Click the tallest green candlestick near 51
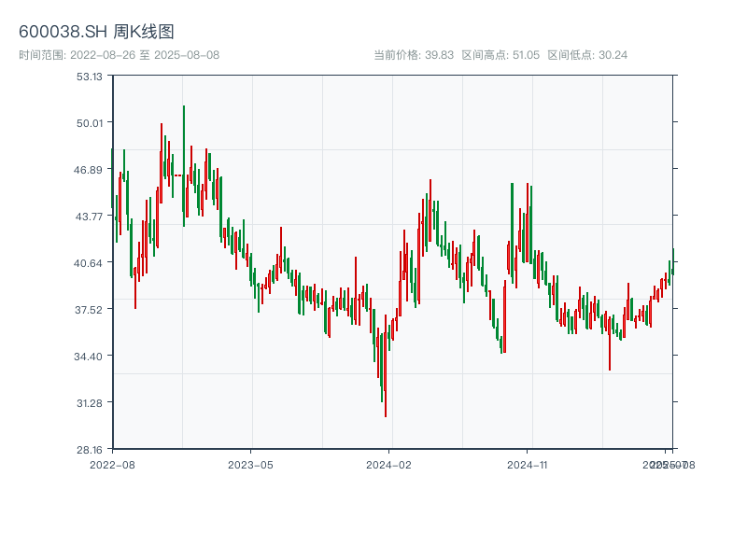 (184, 166)
